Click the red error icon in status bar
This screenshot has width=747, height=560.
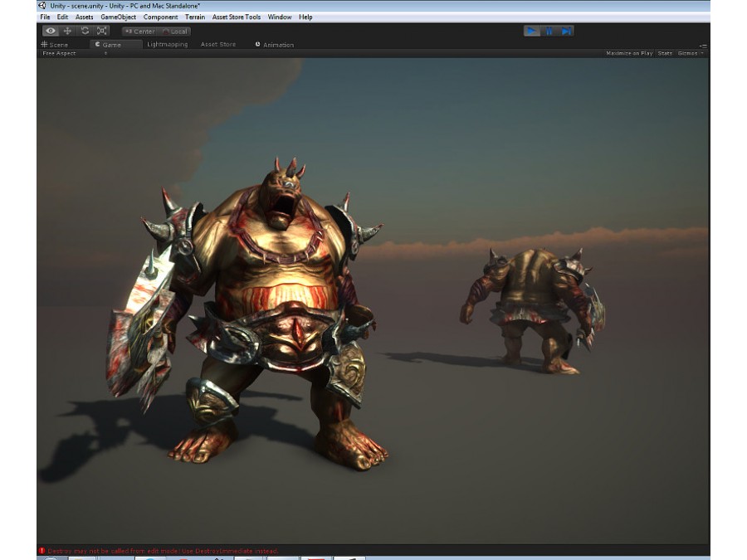(42, 551)
